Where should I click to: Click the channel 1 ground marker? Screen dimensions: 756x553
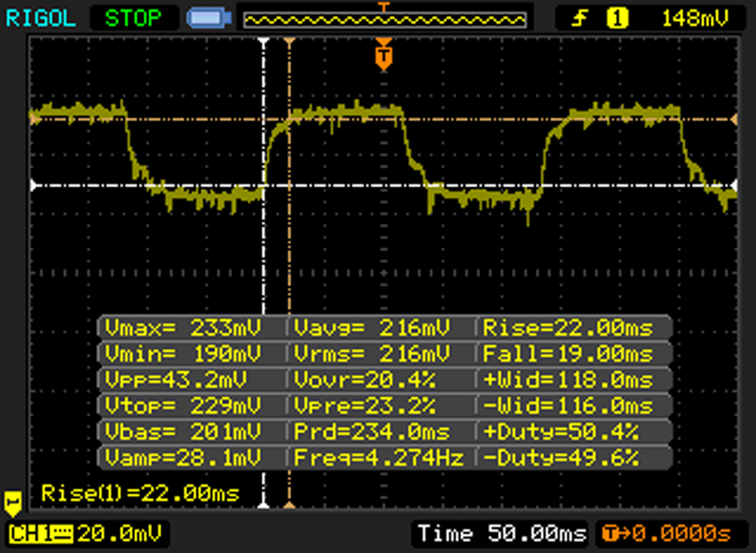pos(12,502)
